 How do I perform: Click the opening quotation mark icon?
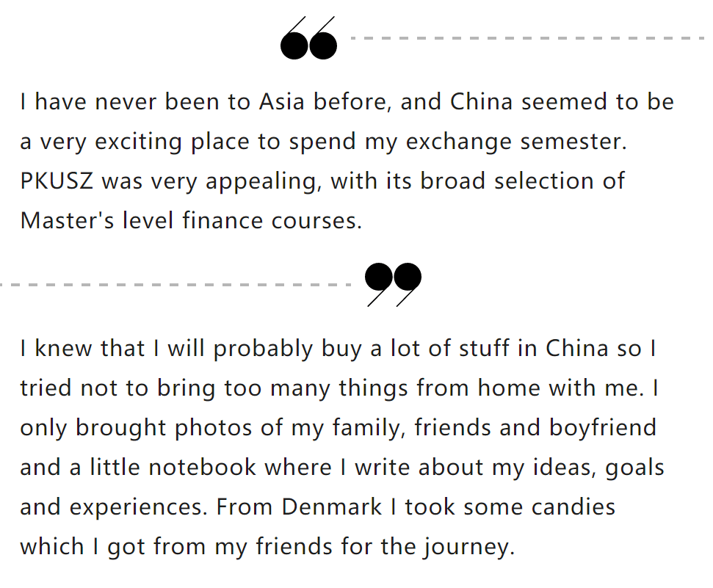pos(309,39)
